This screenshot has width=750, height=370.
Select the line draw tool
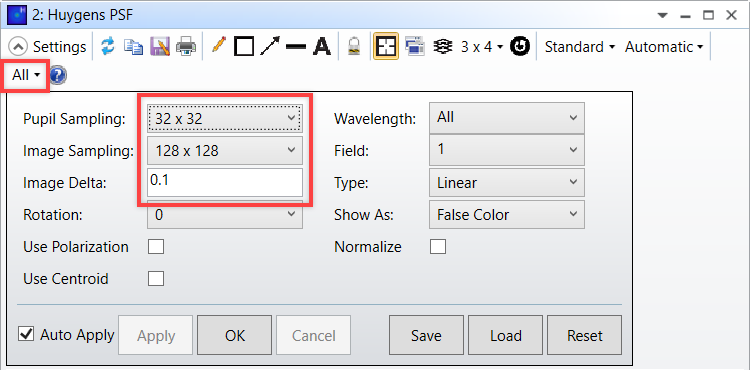296,47
